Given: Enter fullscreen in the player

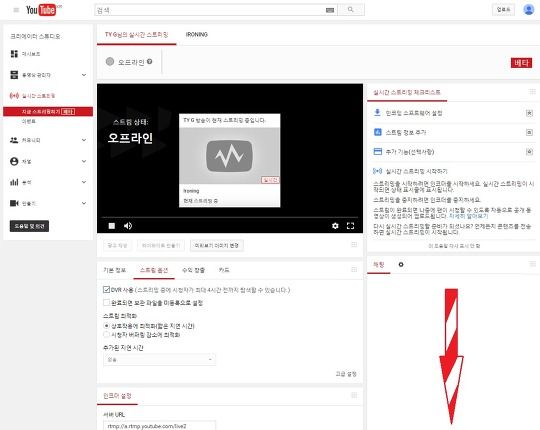Looking at the screenshot, I should [x=350, y=226].
